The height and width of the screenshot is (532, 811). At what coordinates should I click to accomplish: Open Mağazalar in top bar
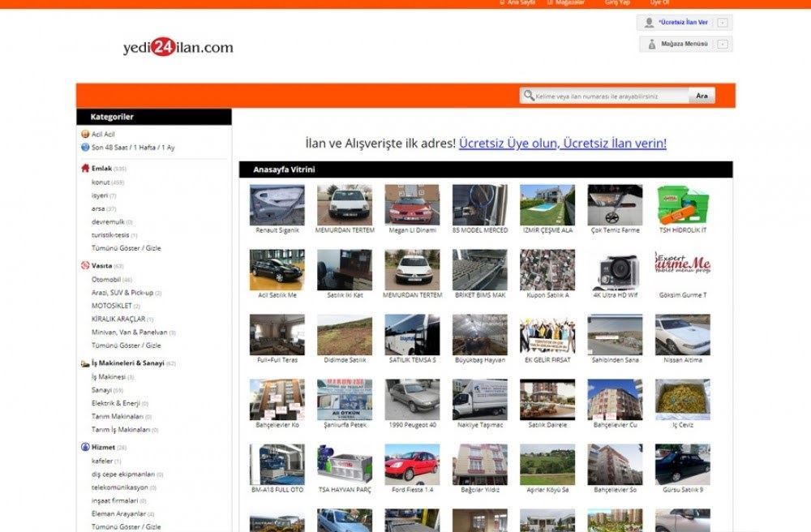point(566,2)
